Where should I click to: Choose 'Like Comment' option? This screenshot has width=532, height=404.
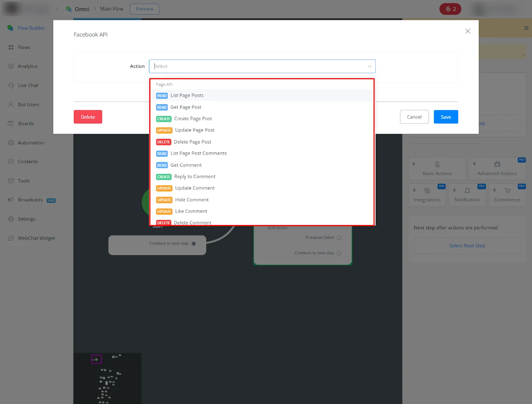(x=262, y=211)
